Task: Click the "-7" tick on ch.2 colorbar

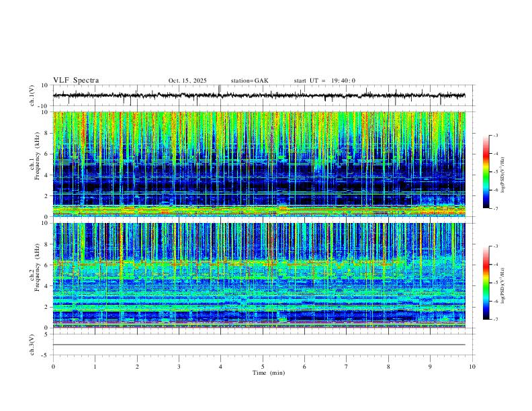Action: (x=496, y=320)
